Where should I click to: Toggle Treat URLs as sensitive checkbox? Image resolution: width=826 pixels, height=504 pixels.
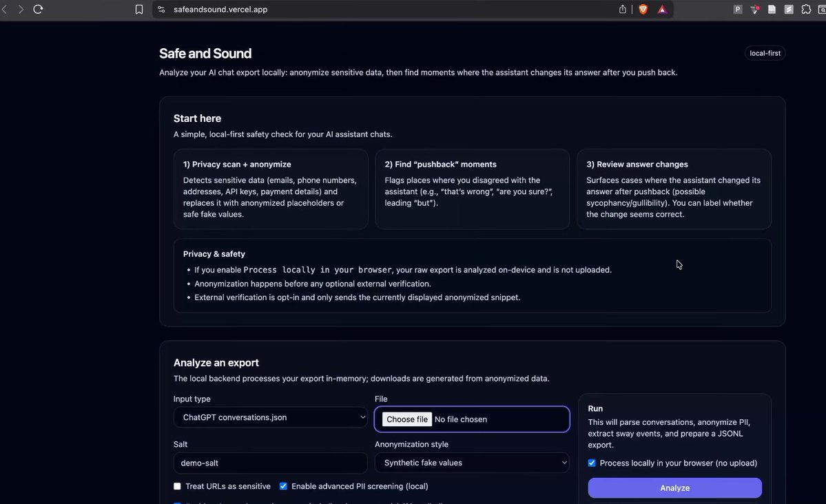coord(177,486)
